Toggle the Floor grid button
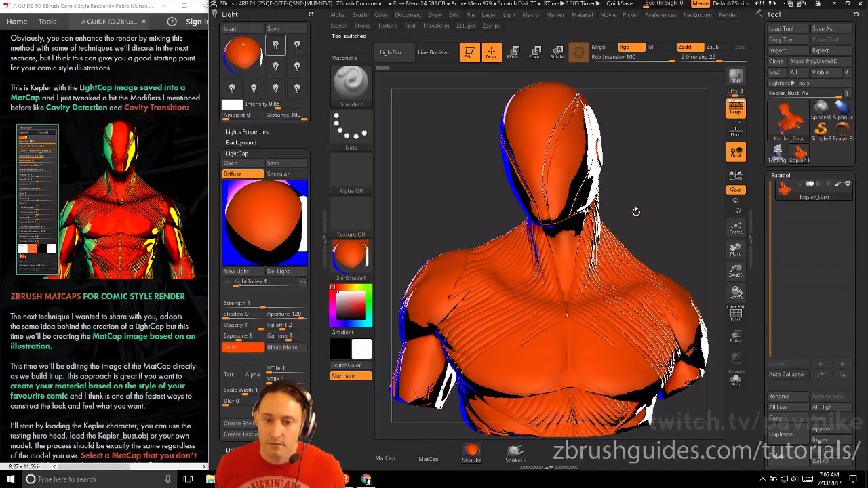Screen dimensions: 868x488 point(736,130)
